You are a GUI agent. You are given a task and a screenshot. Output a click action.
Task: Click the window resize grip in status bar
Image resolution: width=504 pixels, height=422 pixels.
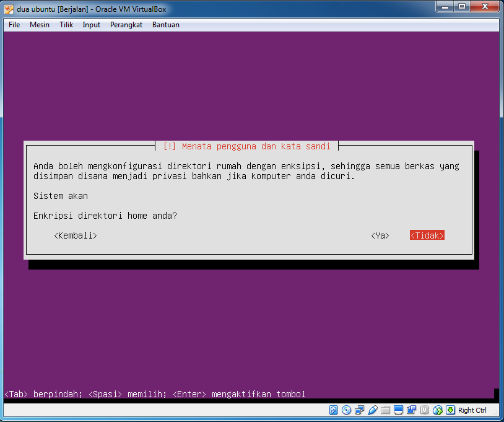(x=496, y=413)
